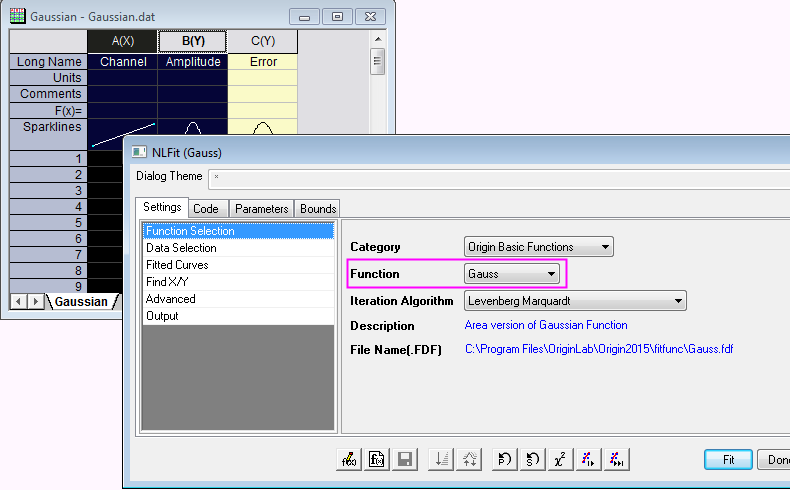Viewport: 790px width, 490px height.
Task: Select column header C(Y)
Action: [x=263, y=41]
